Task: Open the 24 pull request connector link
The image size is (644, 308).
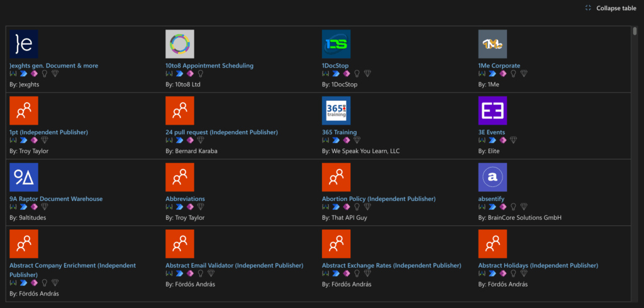Action: [x=222, y=132]
